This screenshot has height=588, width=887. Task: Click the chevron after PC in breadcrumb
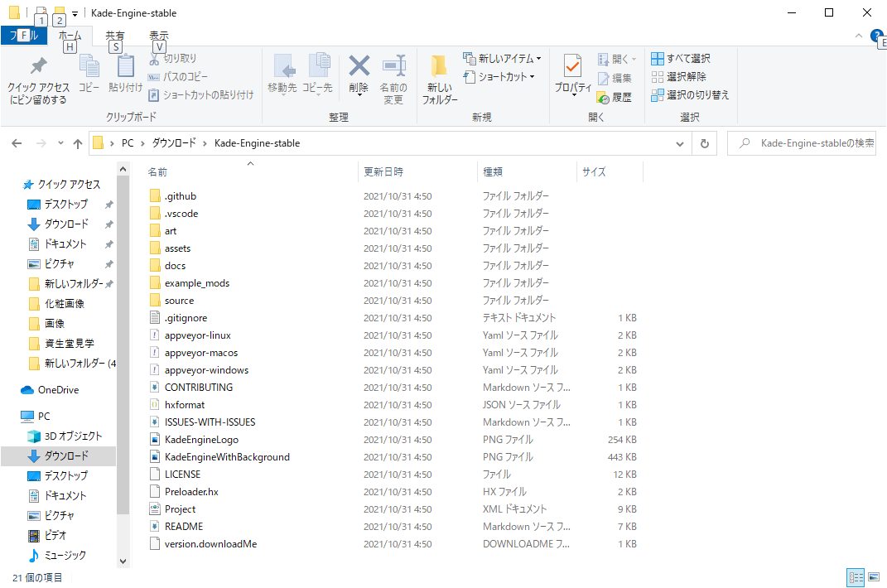pyautogui.click(x=142, y=144)
